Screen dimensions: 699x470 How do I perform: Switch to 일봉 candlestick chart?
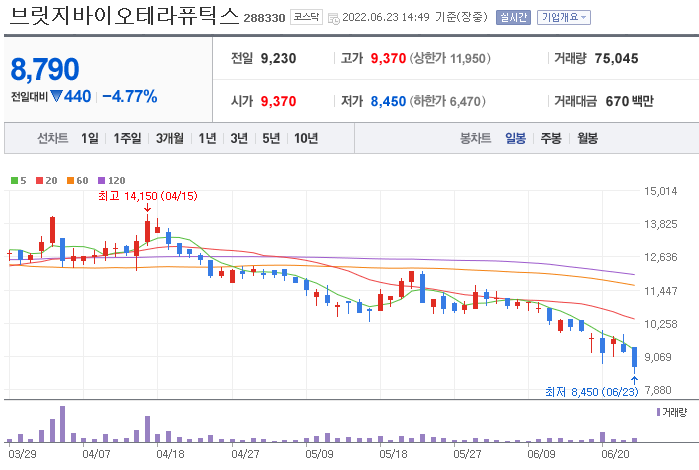point(515,138)
